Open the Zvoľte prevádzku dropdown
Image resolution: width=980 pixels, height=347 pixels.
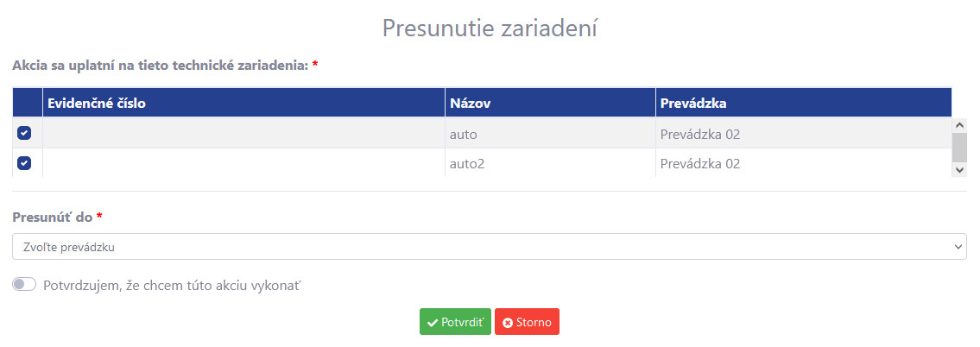490,247
